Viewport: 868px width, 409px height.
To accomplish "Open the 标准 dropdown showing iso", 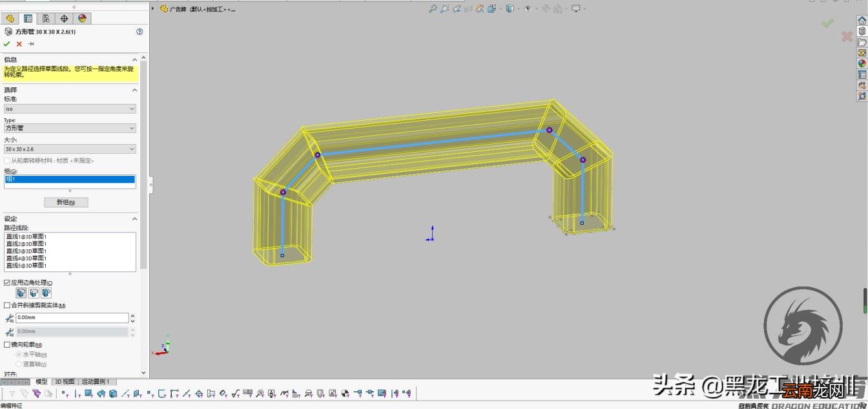I will 70,109.
